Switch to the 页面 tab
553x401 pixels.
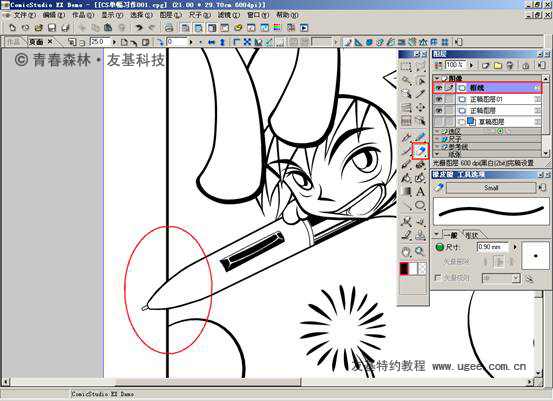click(36, 42)
